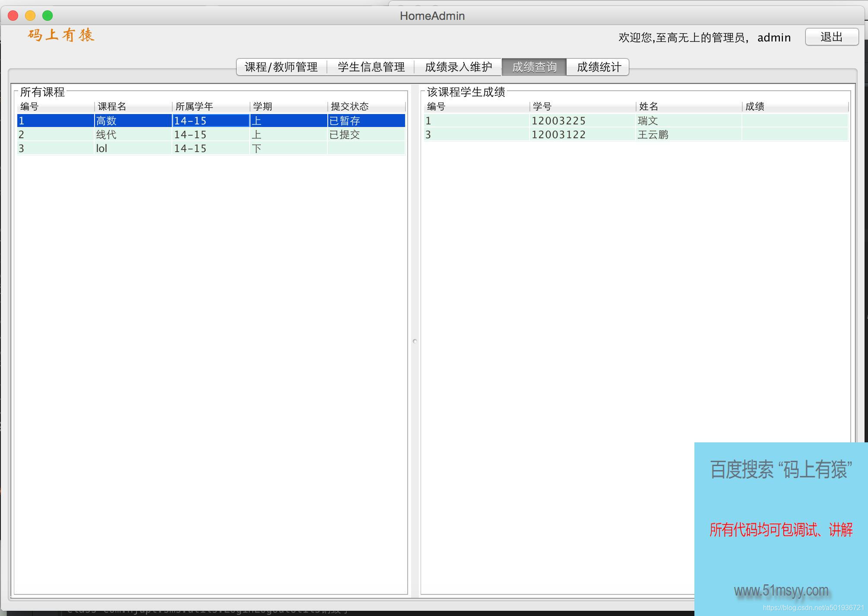Click the yellow minimize window button
Screen dimensions: 868x616
pyautogui.click(x=30, y=16)
